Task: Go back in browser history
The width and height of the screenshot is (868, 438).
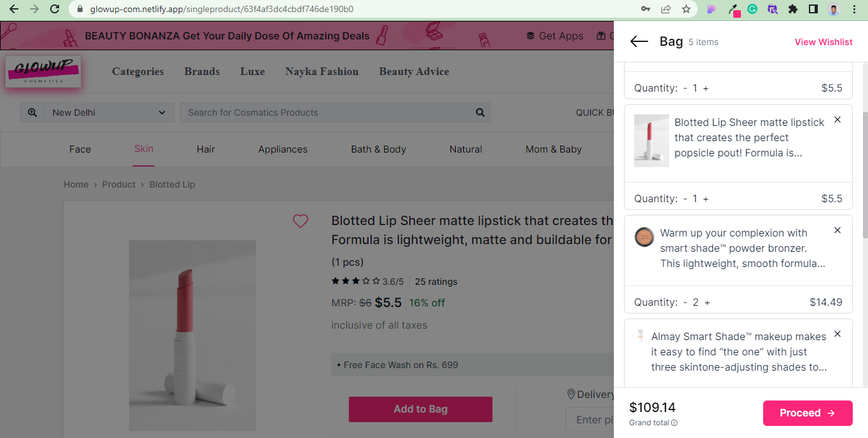Action: (x=14, y=9)
